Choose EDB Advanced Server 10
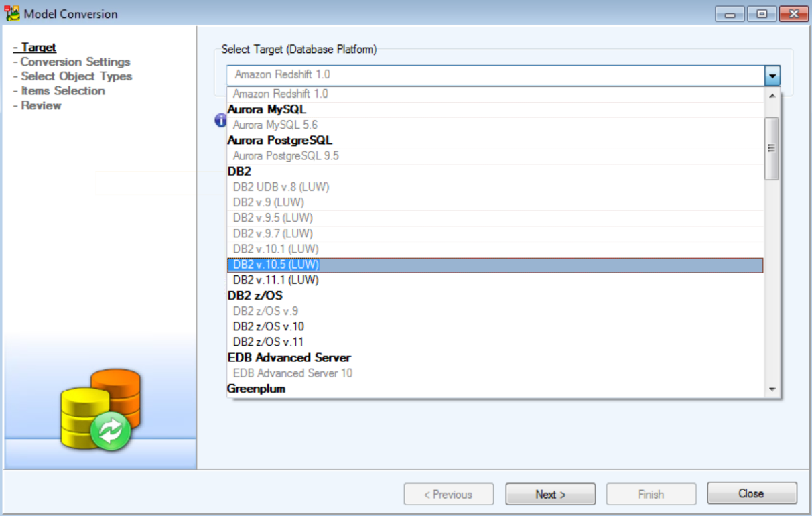Viewport: 812px width, 516px height. point(496,373)
